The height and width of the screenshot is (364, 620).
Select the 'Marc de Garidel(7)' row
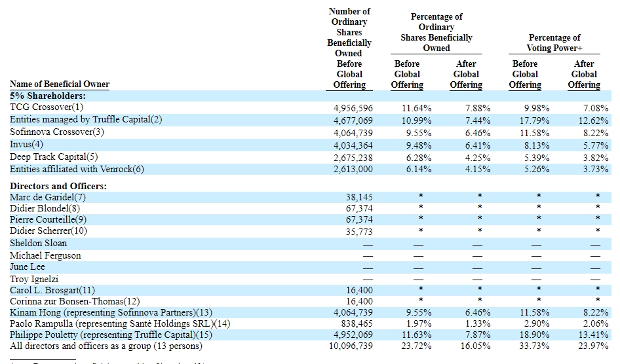coord(311,197)
